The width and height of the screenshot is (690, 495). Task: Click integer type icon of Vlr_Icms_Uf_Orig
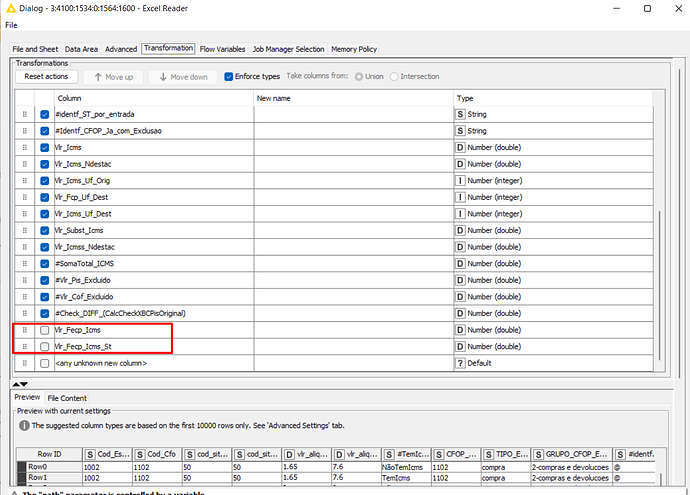460,180
